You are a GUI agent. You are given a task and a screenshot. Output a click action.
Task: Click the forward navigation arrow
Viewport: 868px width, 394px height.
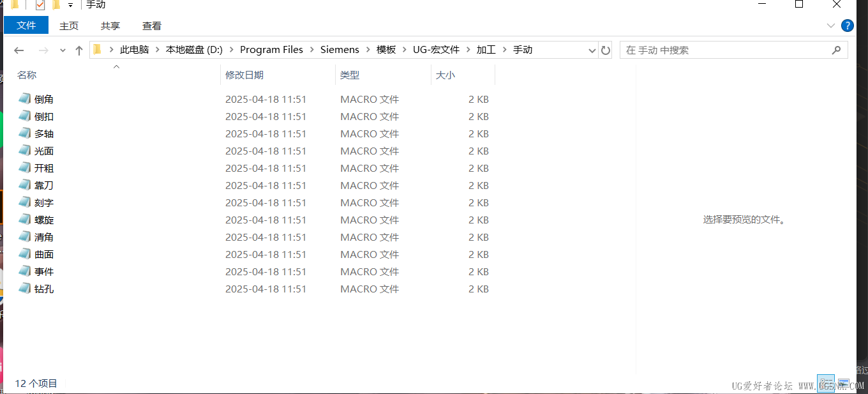click(x=42, y=49)
